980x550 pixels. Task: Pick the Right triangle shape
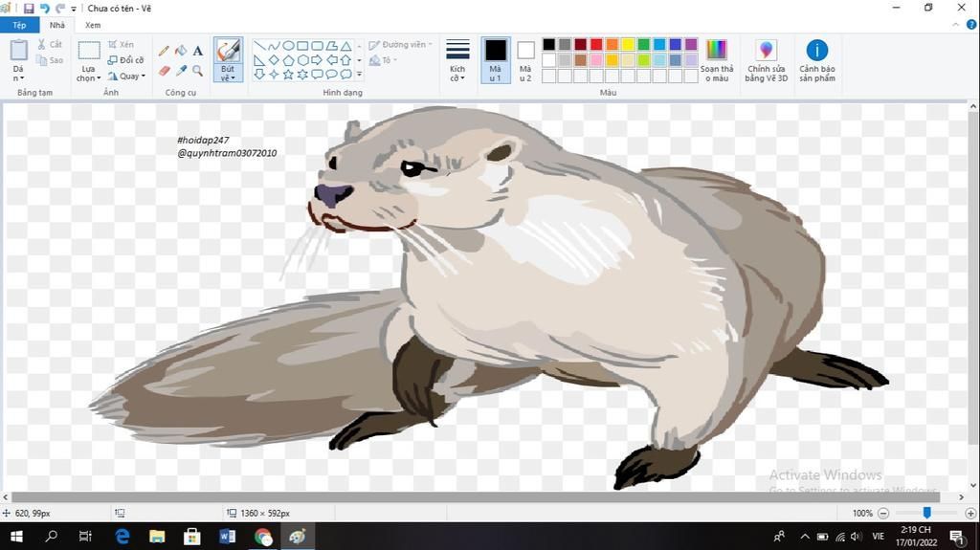tap(259, 60)
